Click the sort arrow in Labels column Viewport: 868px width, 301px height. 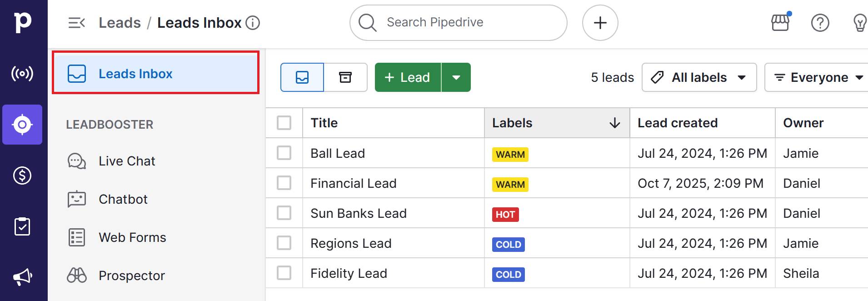pyautogui.click(x=615, y=123)
